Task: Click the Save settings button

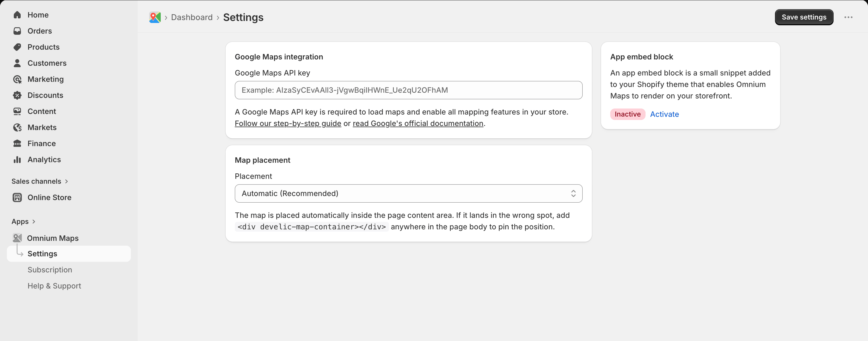Action: [804, 17]
